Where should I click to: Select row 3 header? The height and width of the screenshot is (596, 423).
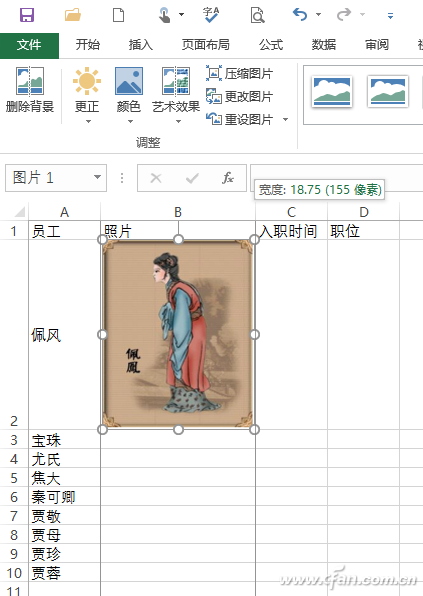(14, 440)
